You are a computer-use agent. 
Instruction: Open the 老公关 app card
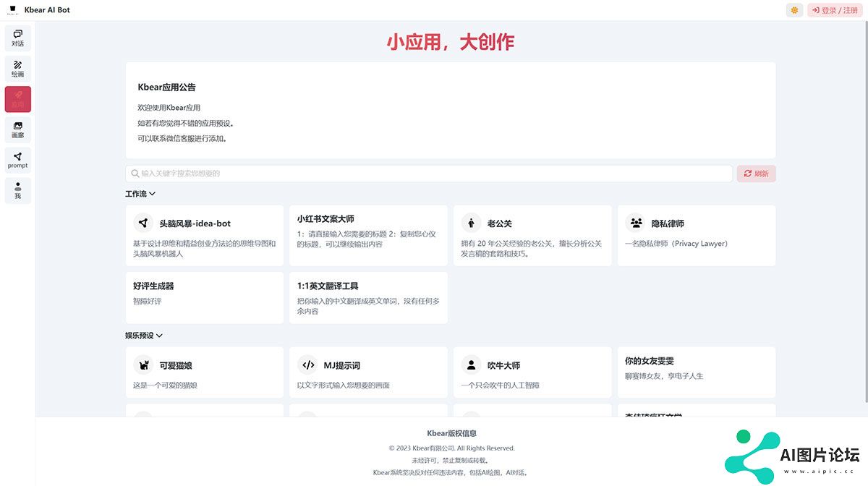[x=532, y=235]
